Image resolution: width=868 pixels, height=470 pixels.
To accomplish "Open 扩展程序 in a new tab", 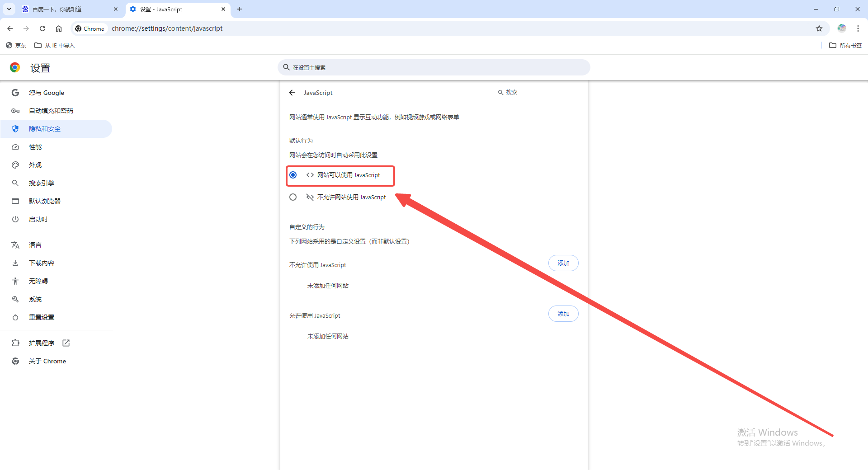I will point(56,343).
